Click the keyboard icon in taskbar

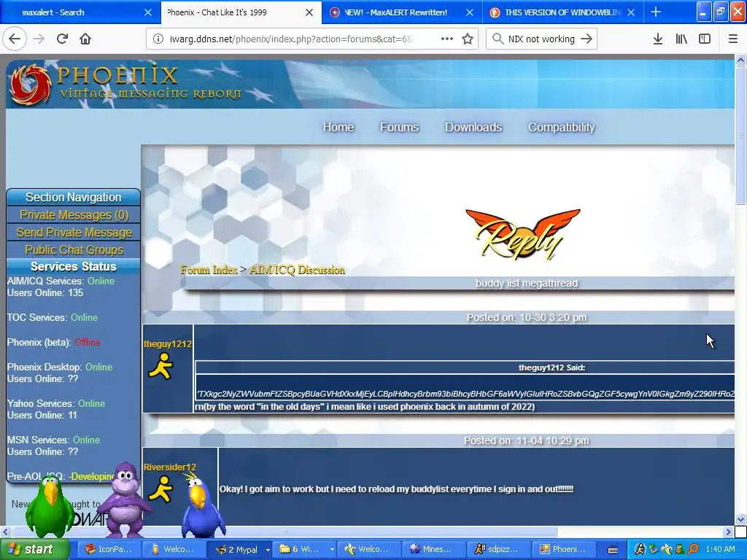pos(613,550)
